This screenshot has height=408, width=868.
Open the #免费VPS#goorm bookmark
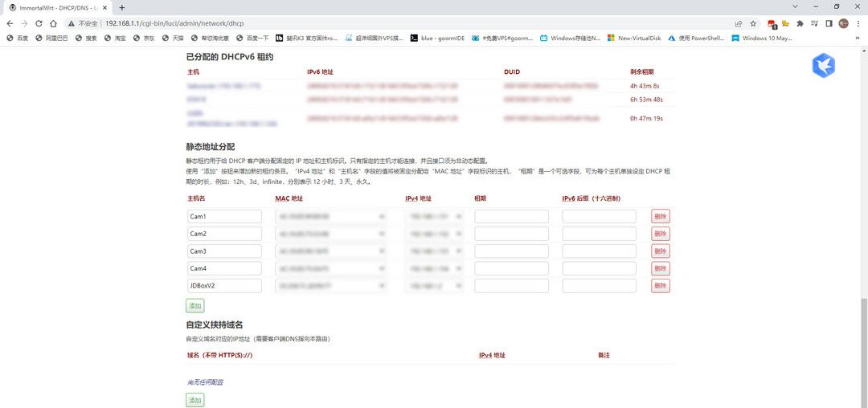coord(502,38)
